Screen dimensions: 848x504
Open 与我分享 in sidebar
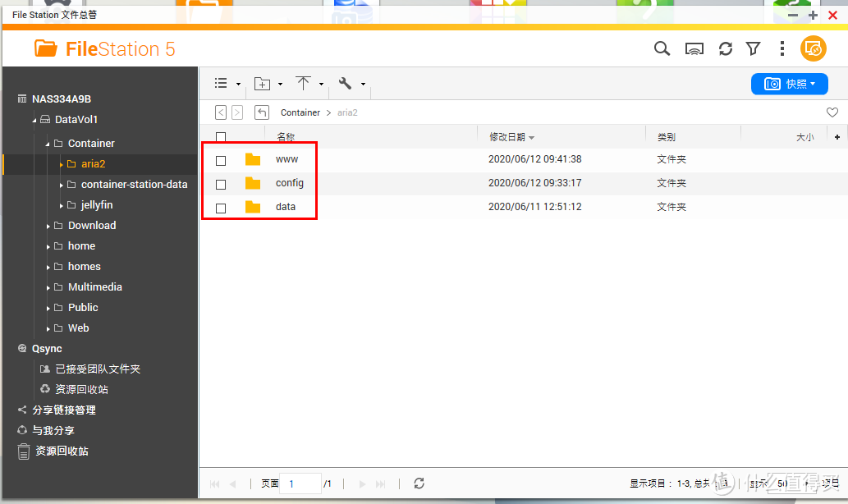pyautogui.click(x=53, y=430)
